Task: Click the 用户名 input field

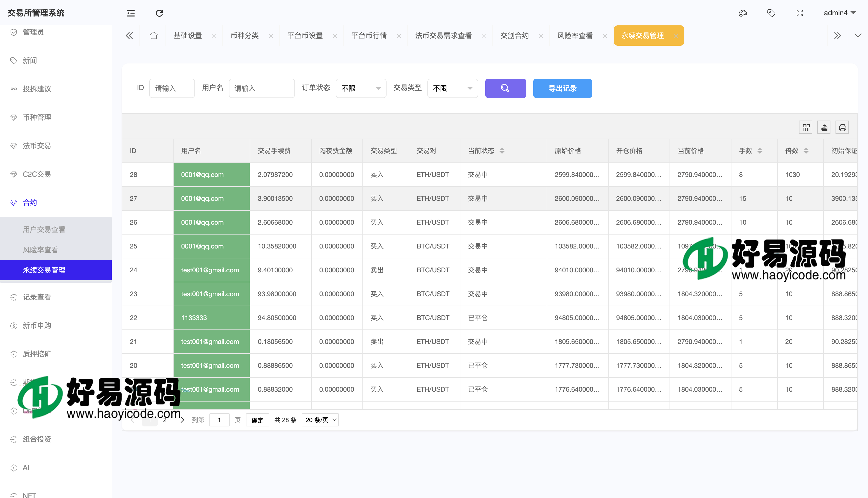Action: (262, 88)
